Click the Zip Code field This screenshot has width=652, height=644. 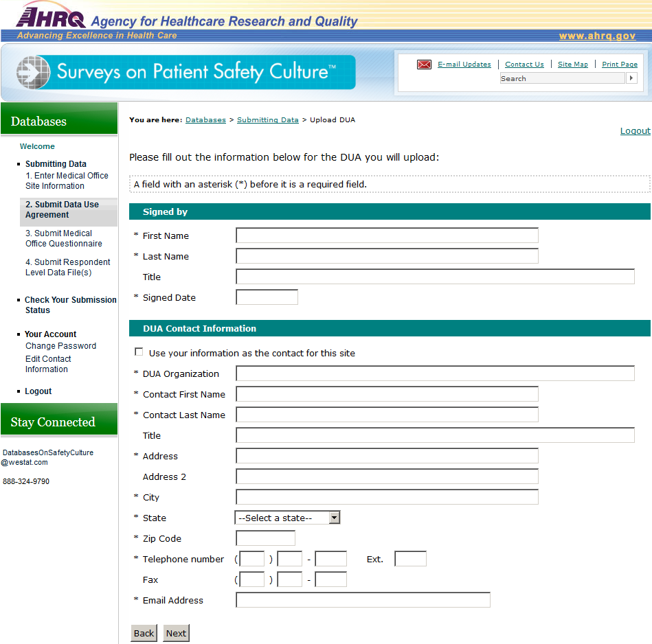[265, 538]
